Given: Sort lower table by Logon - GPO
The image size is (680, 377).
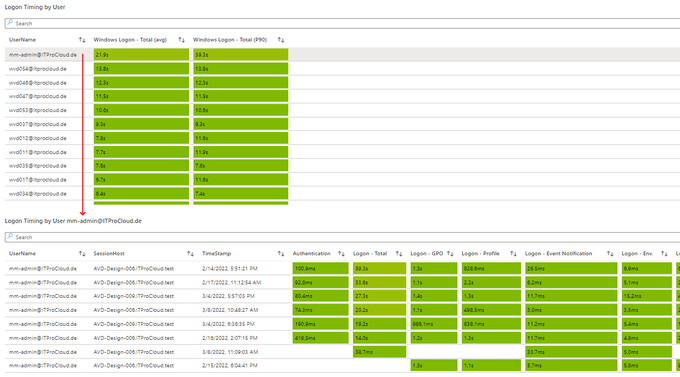Looking at the screenshot, I should click(450, 253).
